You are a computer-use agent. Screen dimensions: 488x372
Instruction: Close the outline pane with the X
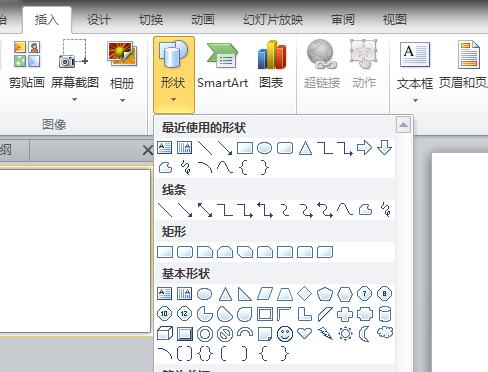(x=147, y=150)
